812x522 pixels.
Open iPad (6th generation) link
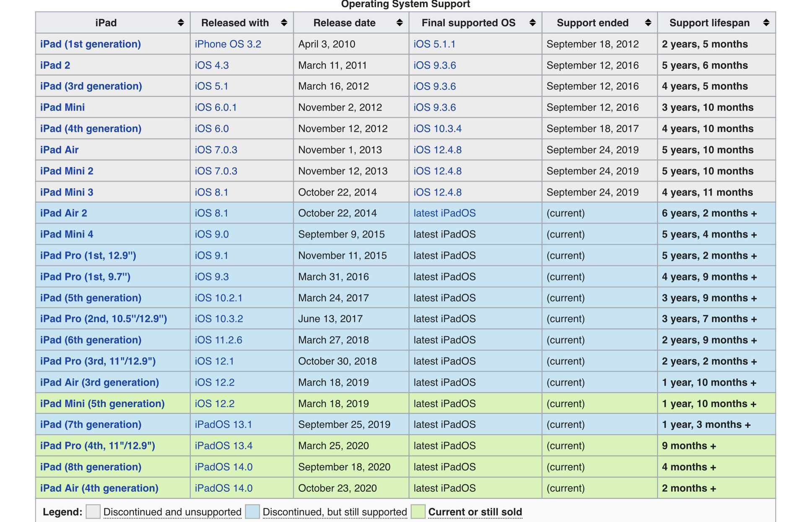click(91, 340)
